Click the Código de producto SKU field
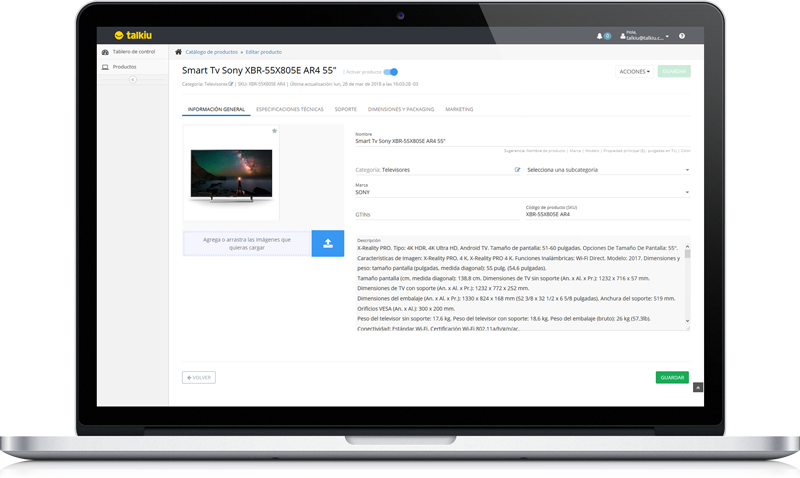This screenshot has width=800, height=478. [x=608, y=215]
